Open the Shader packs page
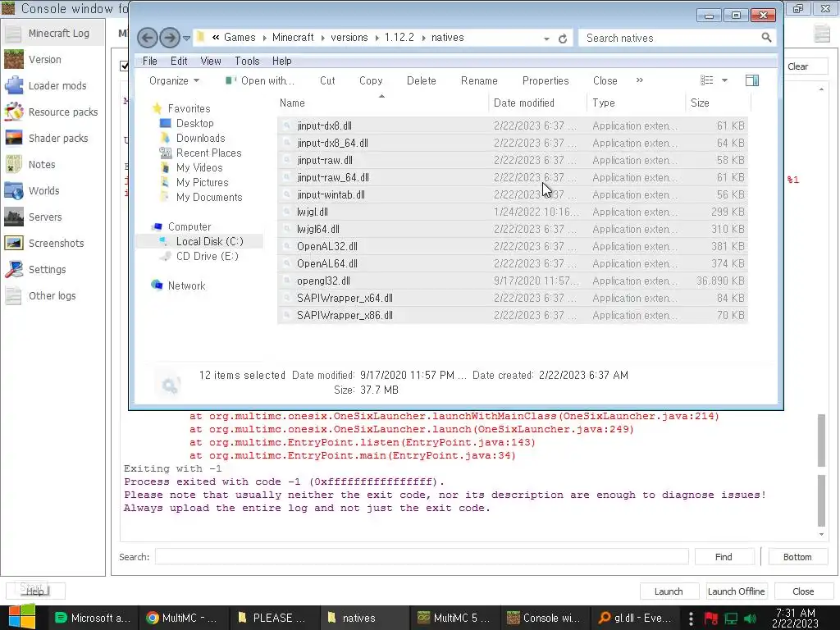 52,138
